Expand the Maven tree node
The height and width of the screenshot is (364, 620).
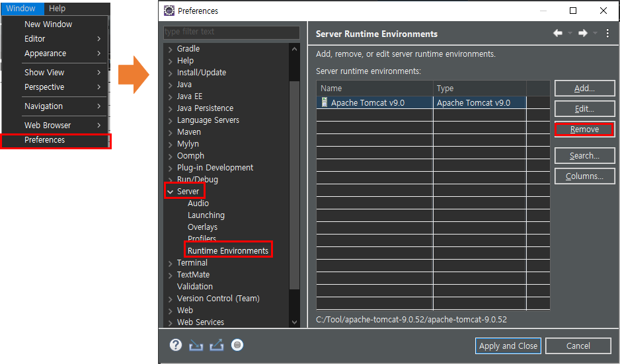coord(170,132)
